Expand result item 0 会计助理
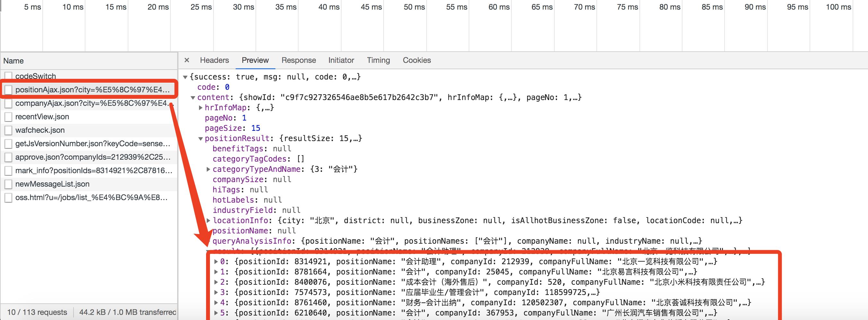 coord(216,261)
